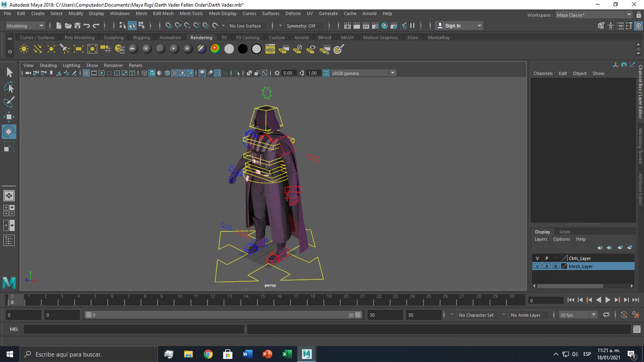The height and width of the screenshot is (362, 644).
Task: Switch to single pane layout
Action: (9, 195)
